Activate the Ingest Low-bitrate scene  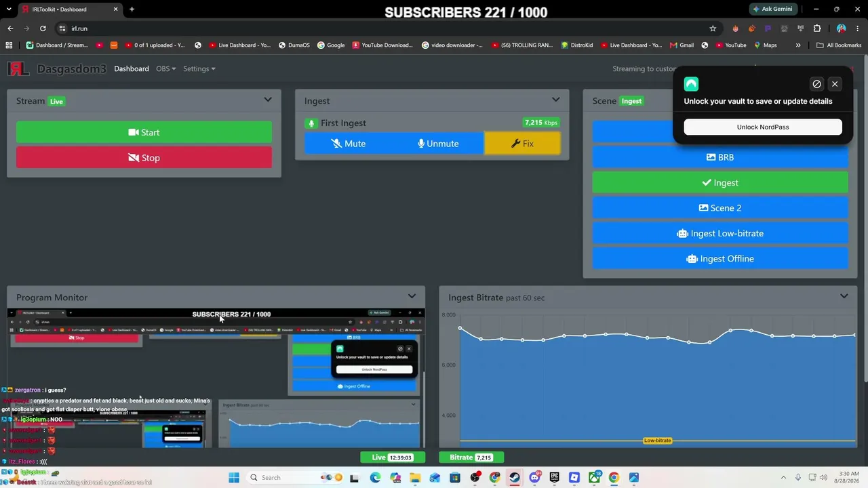point(720,233)
